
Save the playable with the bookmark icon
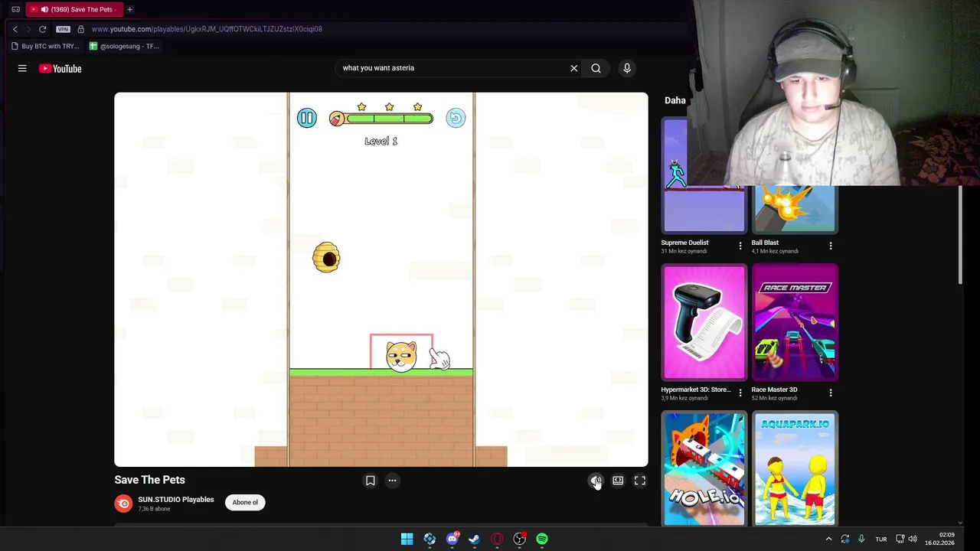coord(370,481)
